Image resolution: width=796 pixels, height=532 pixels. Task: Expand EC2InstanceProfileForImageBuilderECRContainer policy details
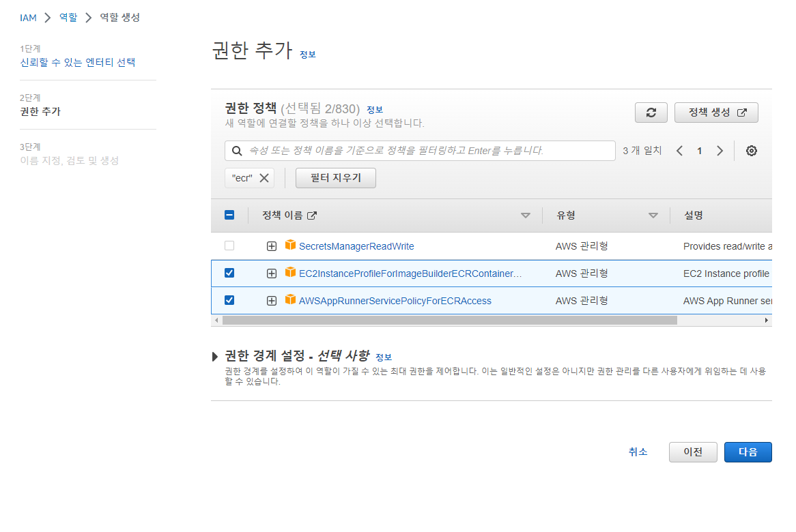[x=272, y=274]
